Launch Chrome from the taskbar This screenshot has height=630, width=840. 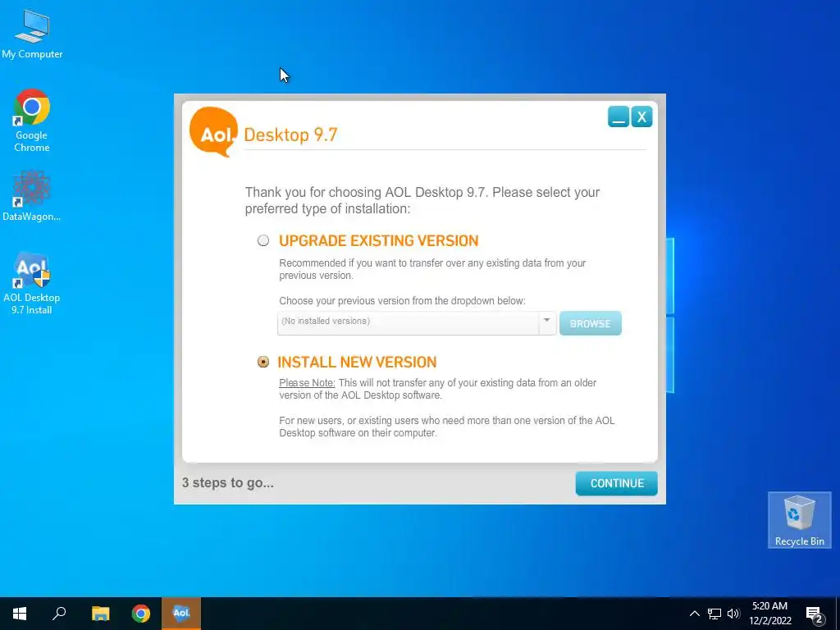tap(141, 614)
